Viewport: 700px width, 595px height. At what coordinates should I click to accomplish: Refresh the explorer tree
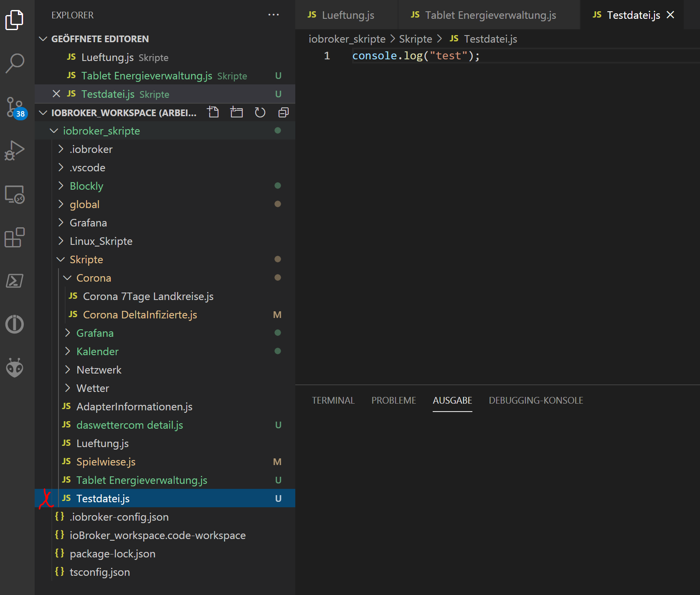pos(260,112)
